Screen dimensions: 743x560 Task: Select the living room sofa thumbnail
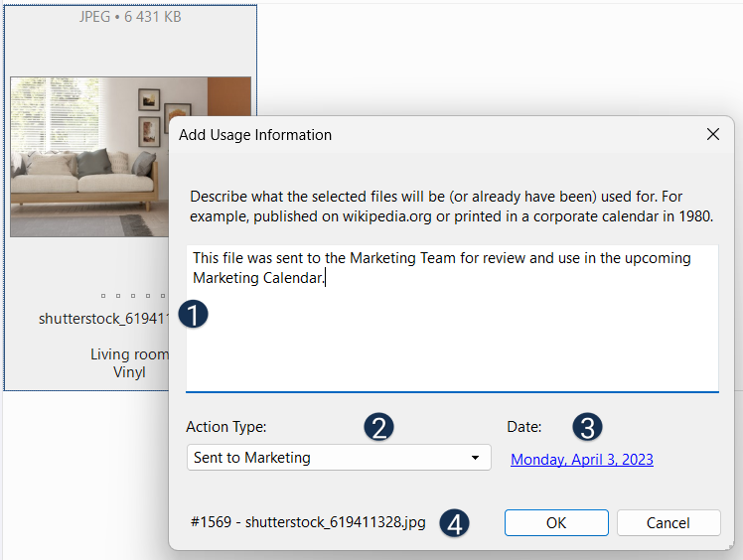point(89,157)
